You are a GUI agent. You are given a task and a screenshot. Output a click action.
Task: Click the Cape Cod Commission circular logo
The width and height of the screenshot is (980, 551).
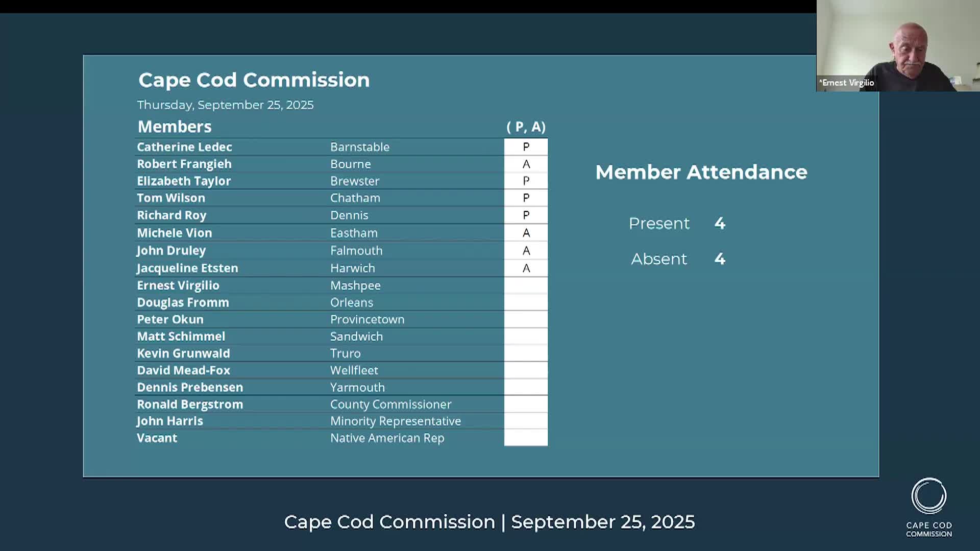tap(928, 496)
